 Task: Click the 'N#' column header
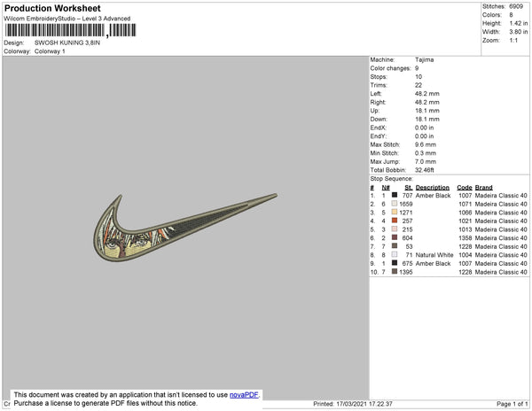tap(386, 188)
